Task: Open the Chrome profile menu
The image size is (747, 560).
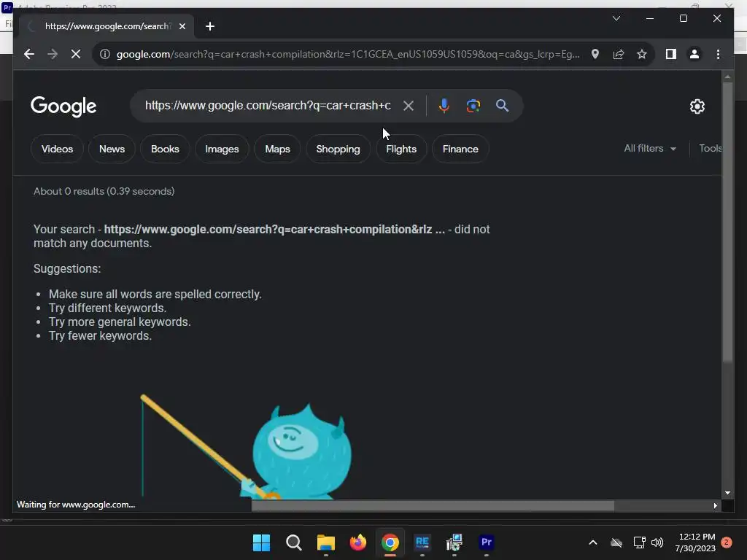Action: coord(694,54)
